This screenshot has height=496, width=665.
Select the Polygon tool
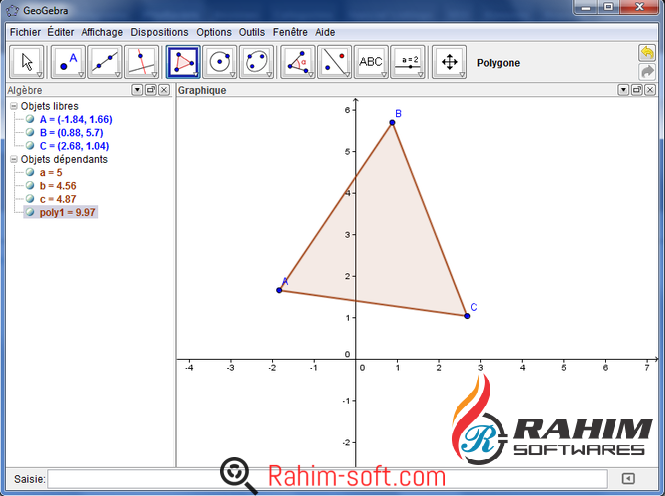coord(183,62)
